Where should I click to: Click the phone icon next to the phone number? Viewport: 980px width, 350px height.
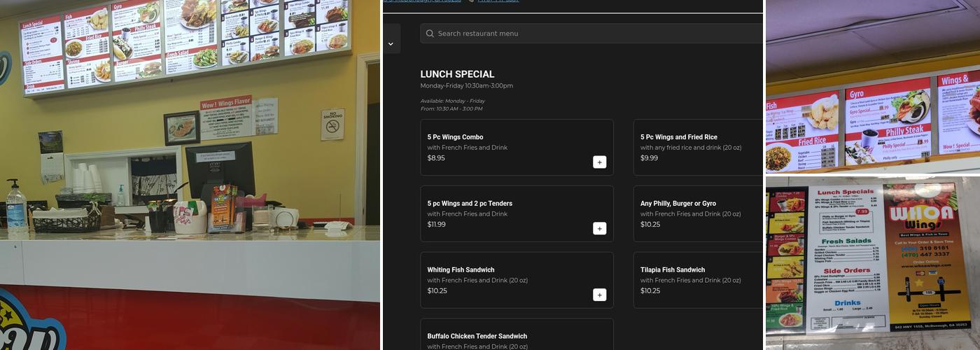(471, 1)
